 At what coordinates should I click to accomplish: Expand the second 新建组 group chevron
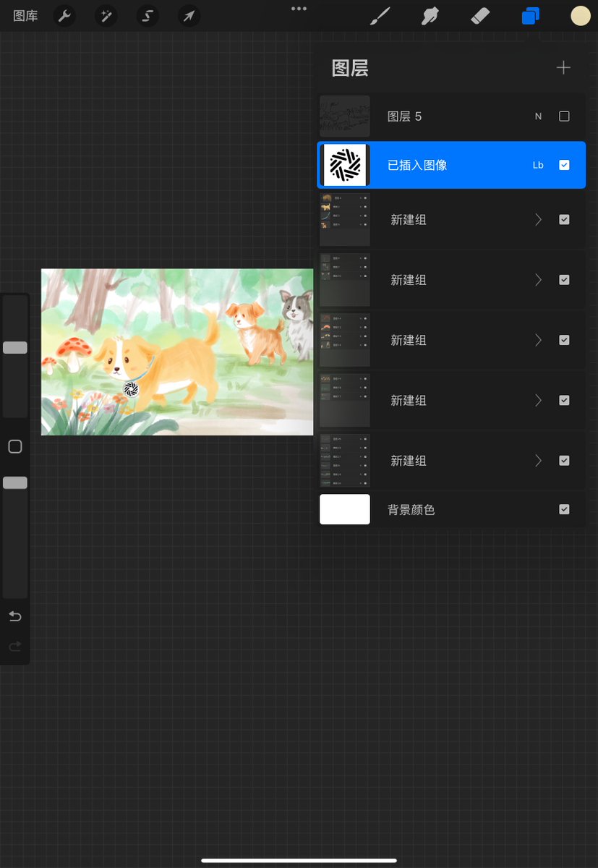(x=538, y=280)
